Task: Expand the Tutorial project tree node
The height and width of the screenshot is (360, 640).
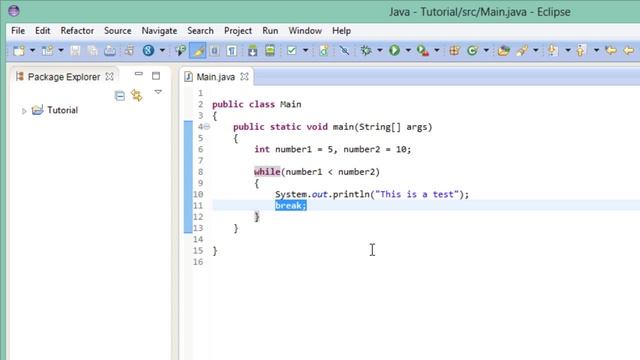Action: (24, 111)
